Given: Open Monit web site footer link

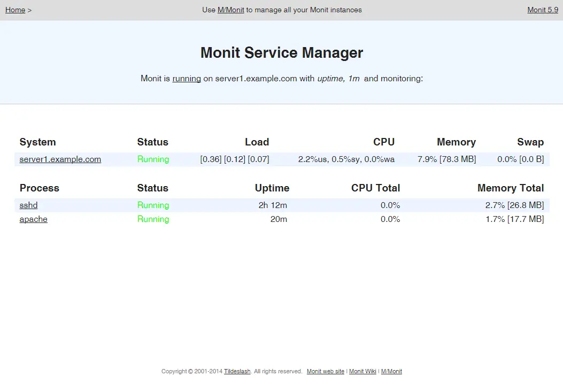Looking at the screenshot, I should (x=325, y=372).
